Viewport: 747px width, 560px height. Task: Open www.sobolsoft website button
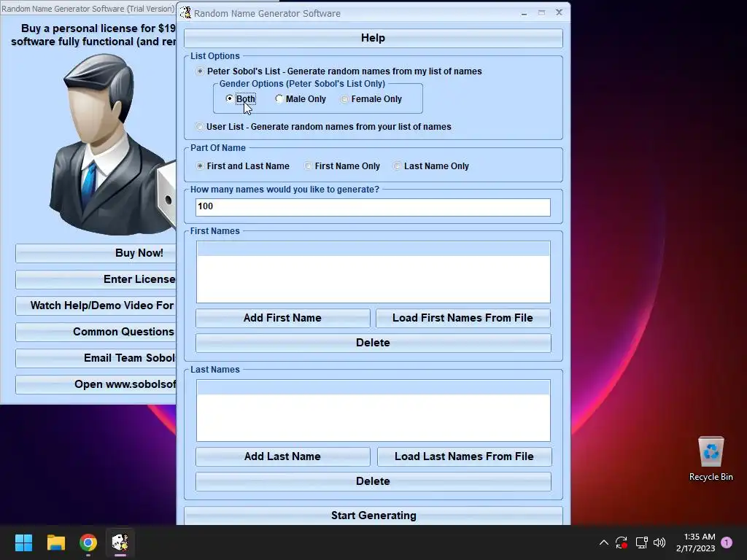[x=96, y=384]
